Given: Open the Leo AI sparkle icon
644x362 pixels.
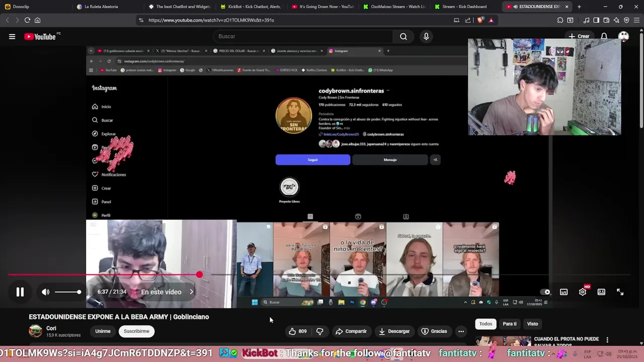Looking at the screenshot, I should 616,20.
